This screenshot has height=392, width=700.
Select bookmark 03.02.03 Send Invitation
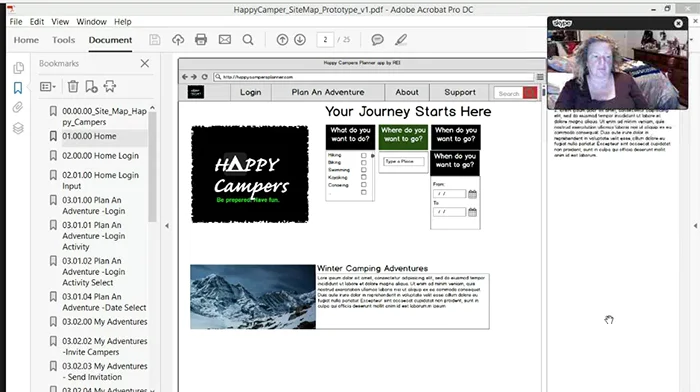pyautogui.click(x=104, y=371)
